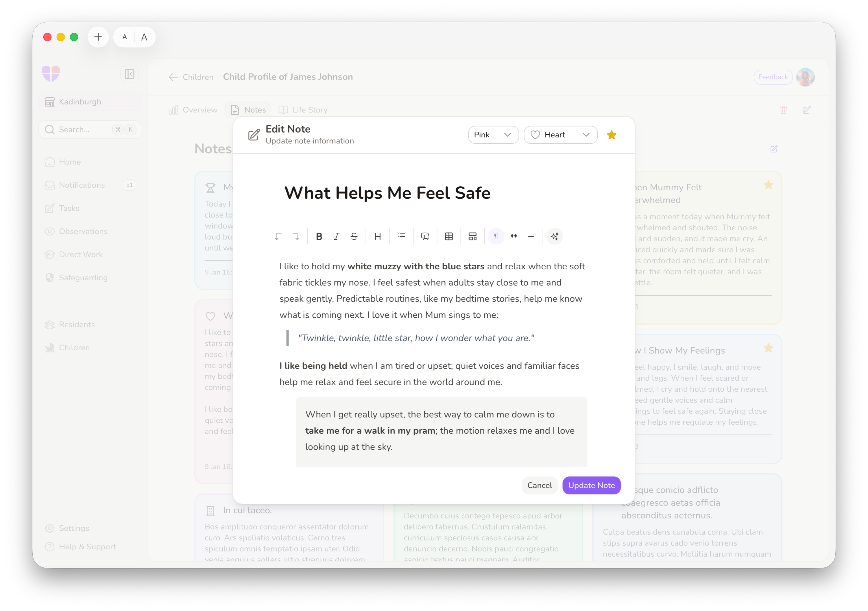Click the strikethrough formatting icon
This screenshot has width=868, height=611.
[x=354, y=236]
